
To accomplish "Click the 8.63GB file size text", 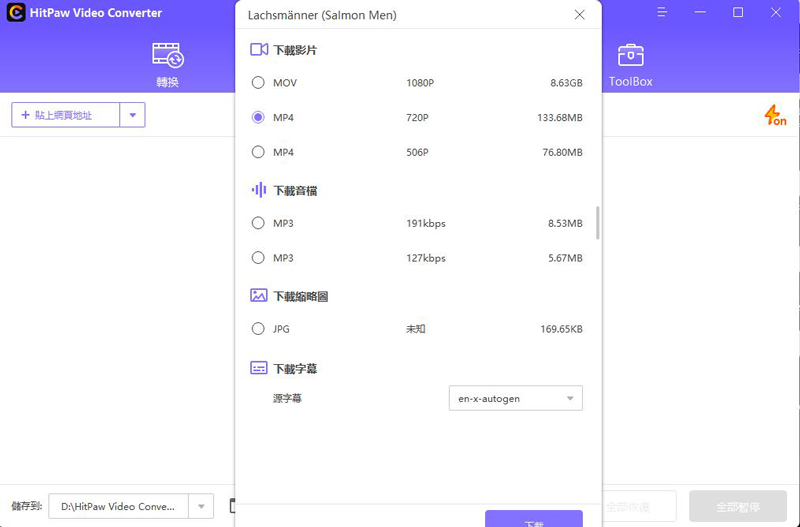I will pos(566,83).
